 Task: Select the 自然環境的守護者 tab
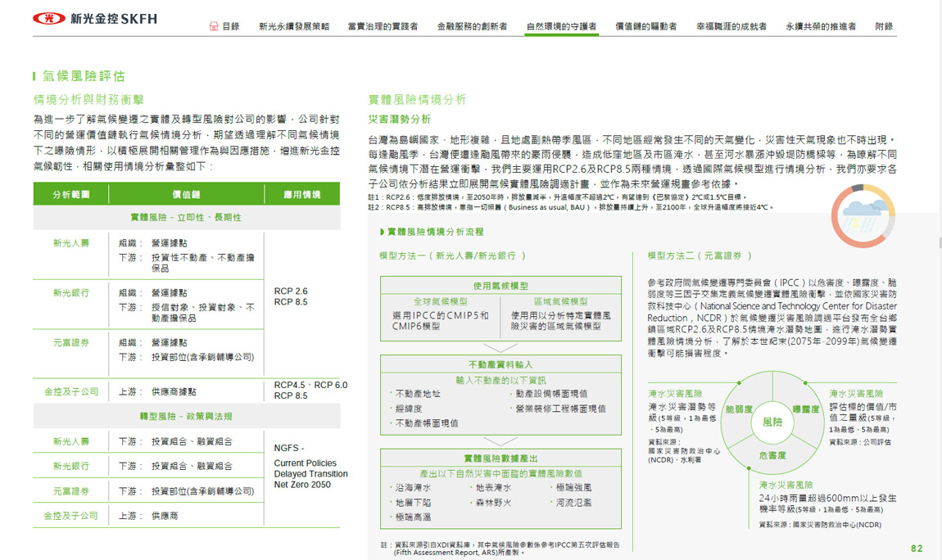coord(561,26)
